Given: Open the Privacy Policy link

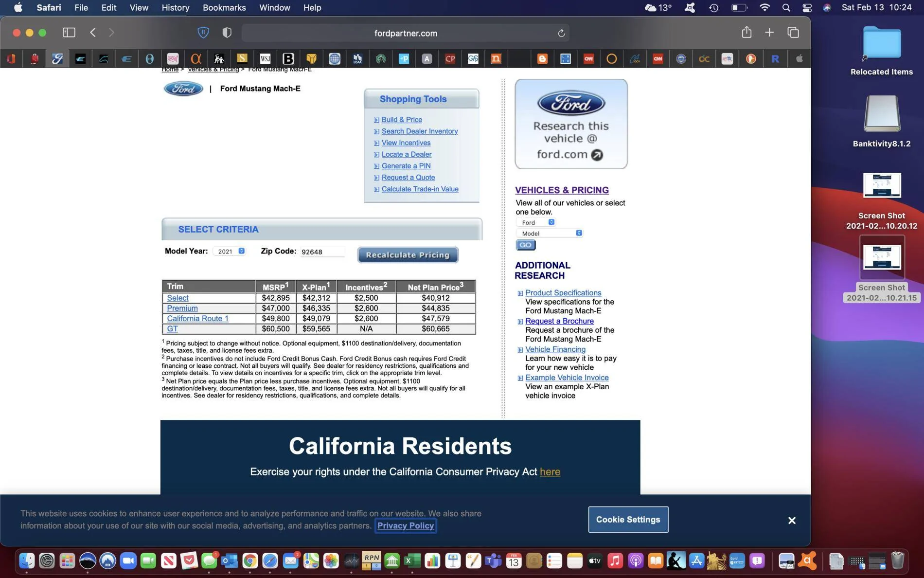Looking at the screenshot, I should 406,526.
